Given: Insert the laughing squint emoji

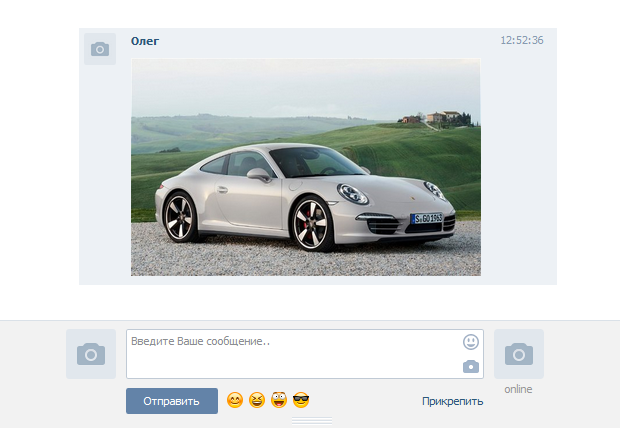Looking at the screenshot, I should [257, 401].
